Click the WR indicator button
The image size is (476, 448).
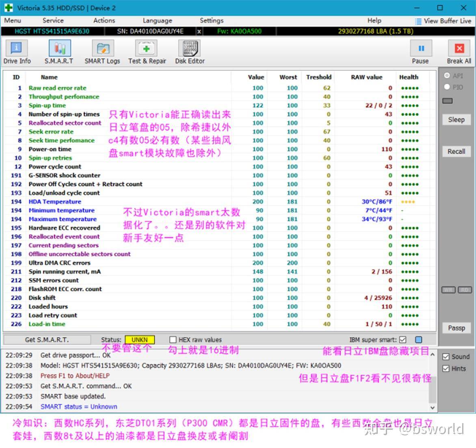pos(448,289)
